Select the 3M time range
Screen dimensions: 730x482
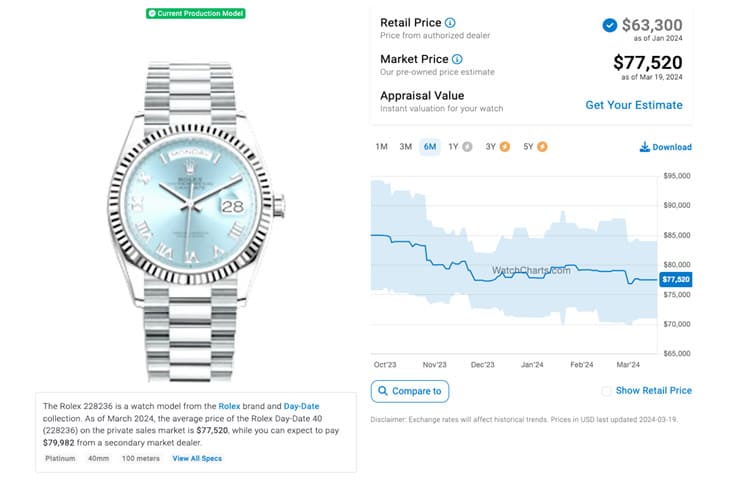[x=406, y=147]
